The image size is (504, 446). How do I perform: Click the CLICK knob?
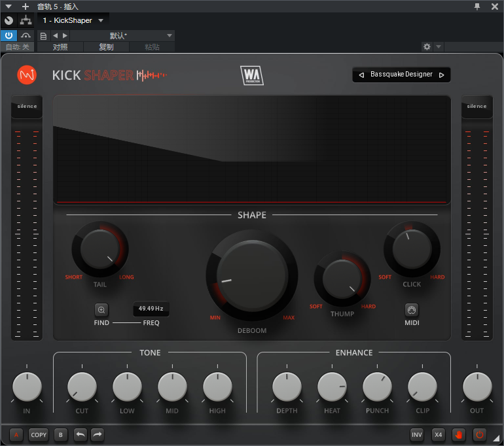pyautogui.click(x=412, y=249)
